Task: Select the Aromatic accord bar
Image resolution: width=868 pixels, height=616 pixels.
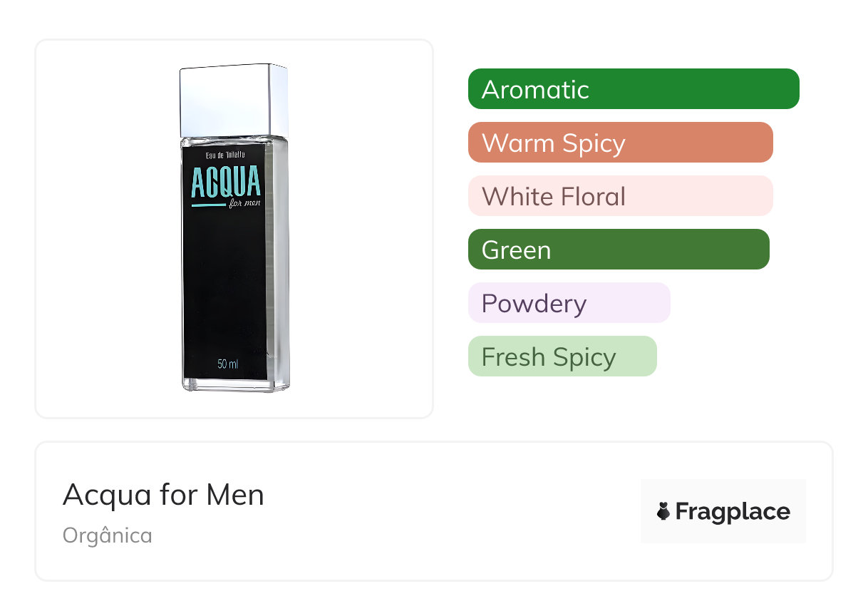Action: [x=633, y=89]
